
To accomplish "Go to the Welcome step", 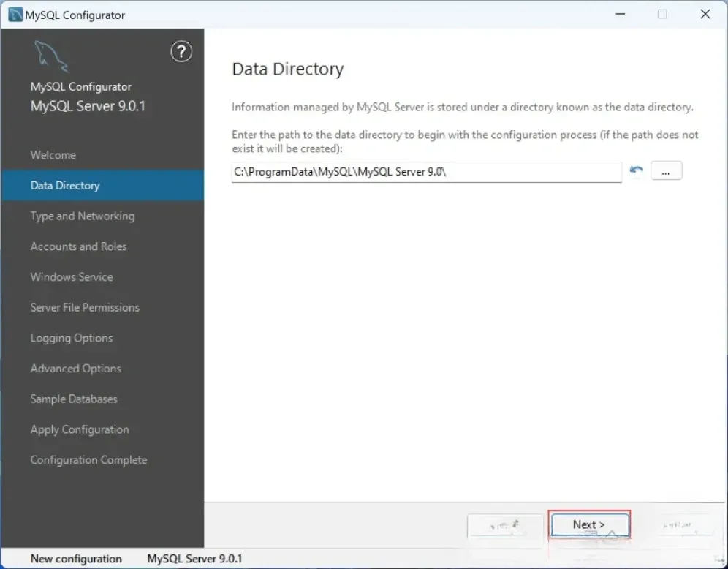I will (x=53, y=155).
